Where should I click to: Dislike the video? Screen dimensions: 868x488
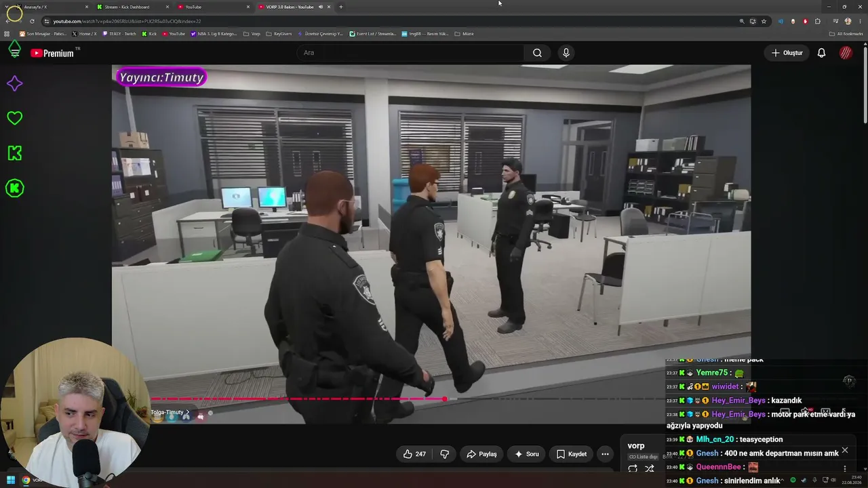point(445,454)
